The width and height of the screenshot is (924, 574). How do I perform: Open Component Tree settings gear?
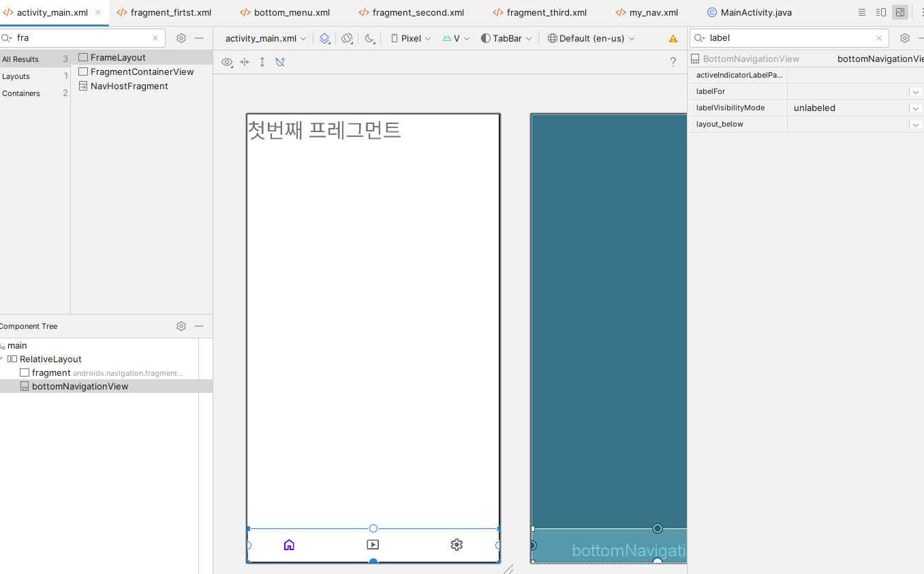coord(181,326)
